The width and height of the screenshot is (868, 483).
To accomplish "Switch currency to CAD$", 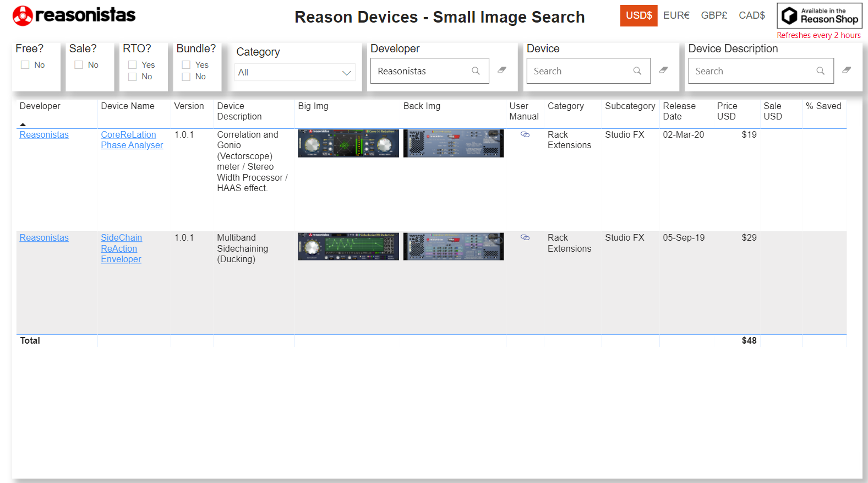I will tap(752, 15).
